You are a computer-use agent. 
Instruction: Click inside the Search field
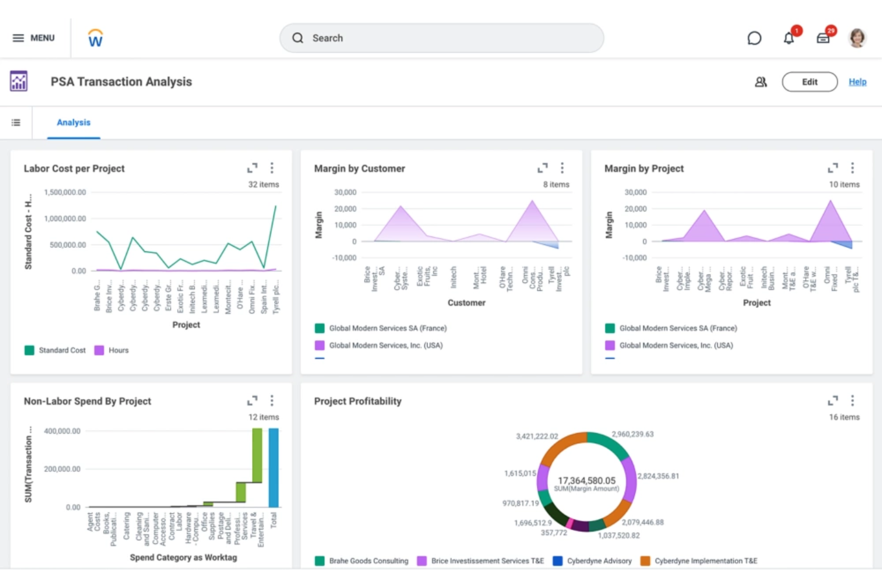[x=441, y=38]
